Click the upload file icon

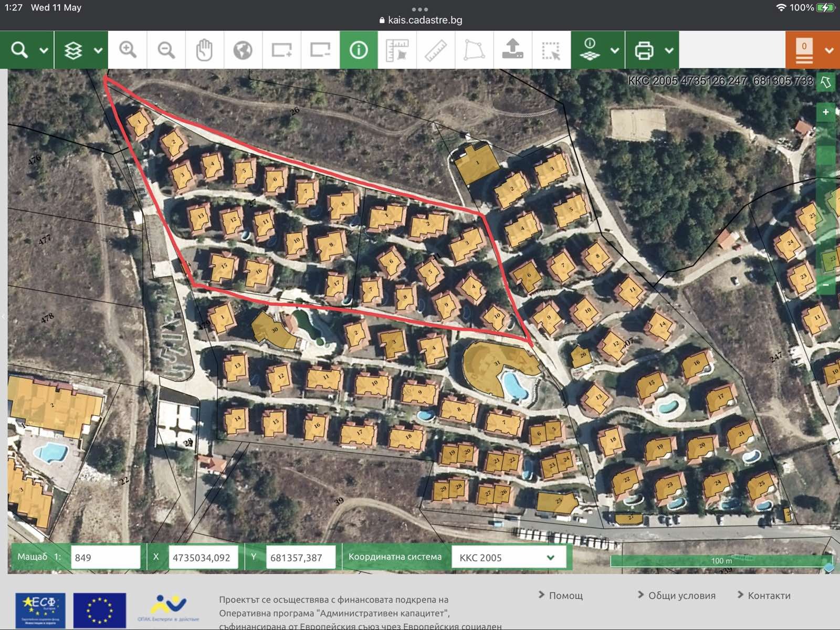pyautogui.click(x=512, y=50)
